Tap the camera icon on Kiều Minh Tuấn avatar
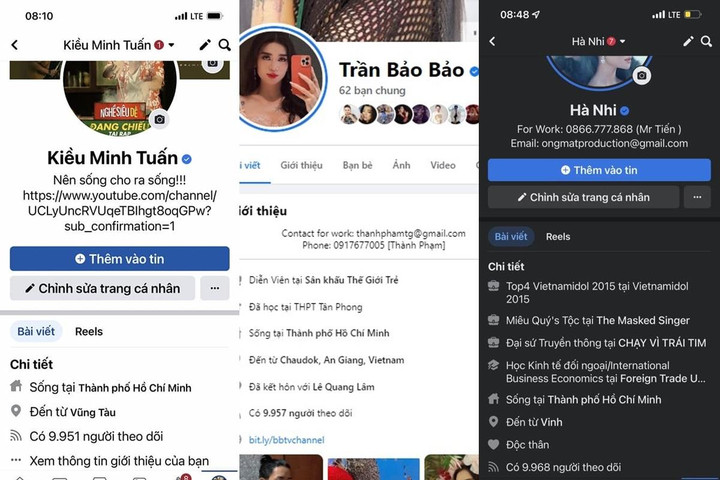The width and height of the screenshot is (720, 480). click(x=159, y=119)
